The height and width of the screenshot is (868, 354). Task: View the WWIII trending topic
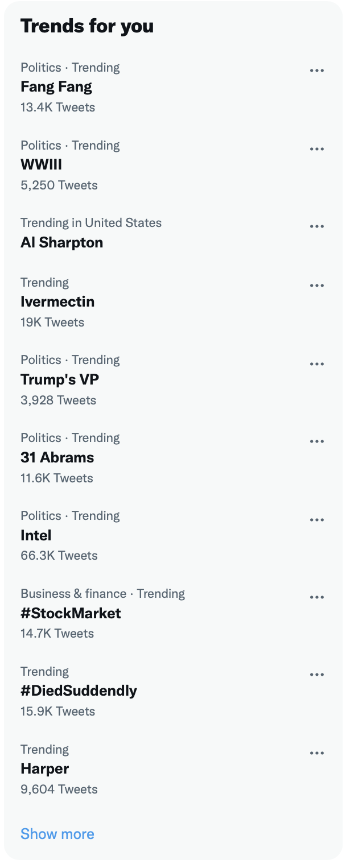click(x=173, y=165)
